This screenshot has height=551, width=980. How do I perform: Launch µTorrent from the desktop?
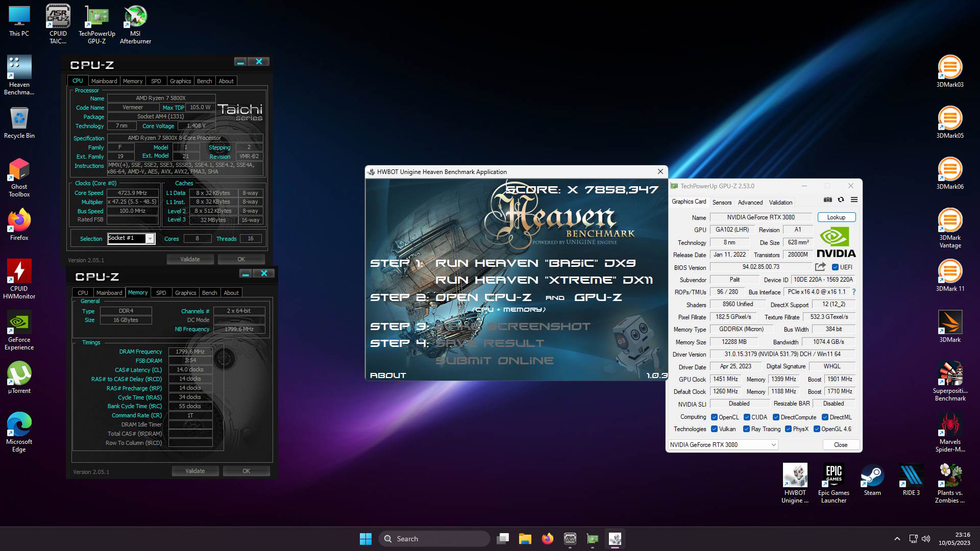19,378
